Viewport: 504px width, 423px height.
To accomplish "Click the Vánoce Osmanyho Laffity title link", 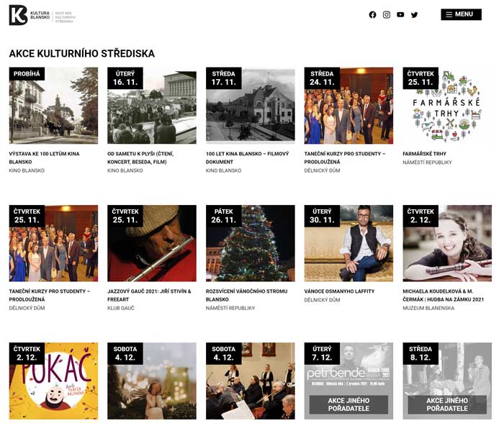I will pyautogui.click(x=339, y=291).
